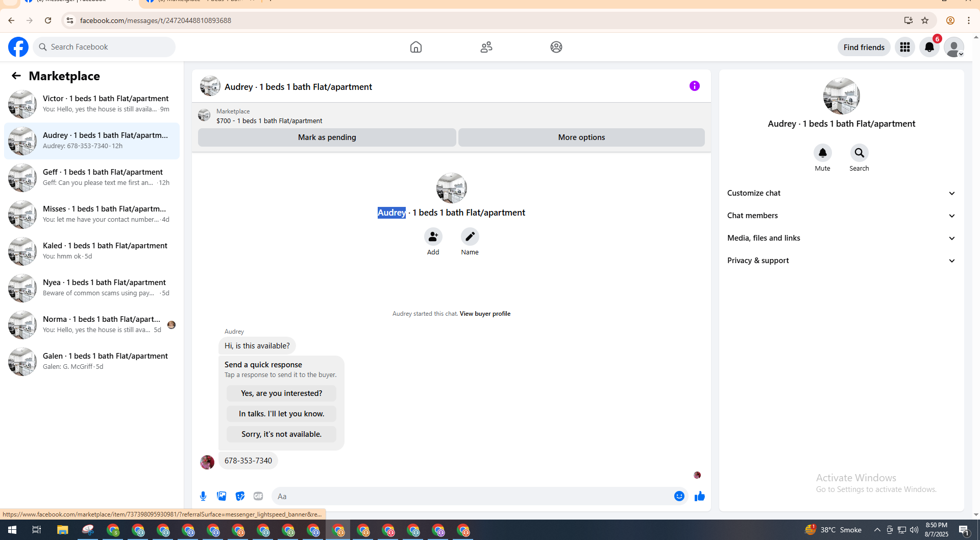The image size is (980, 540).
Task: Reload the browser page
Action: click(x=48, y=20)
